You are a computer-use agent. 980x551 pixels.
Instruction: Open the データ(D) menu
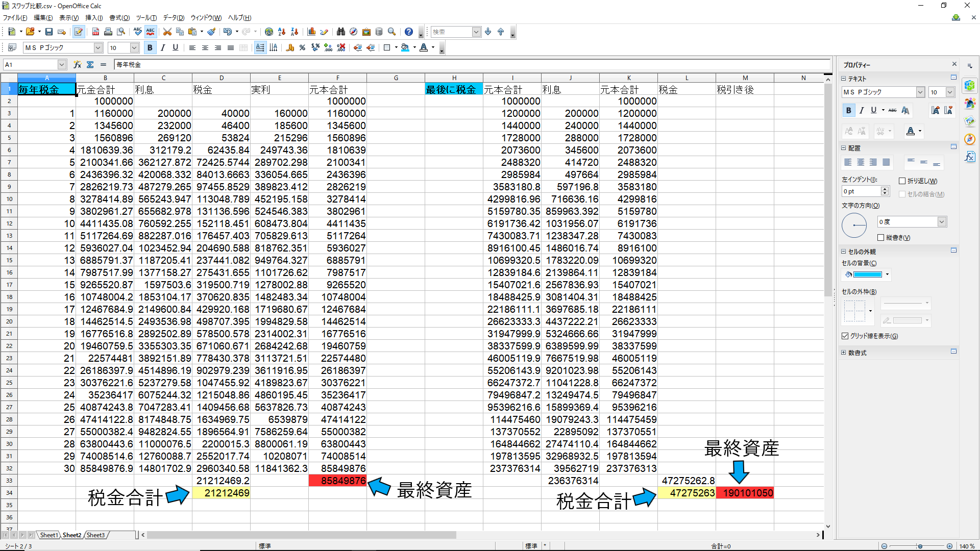pos(174,18)
